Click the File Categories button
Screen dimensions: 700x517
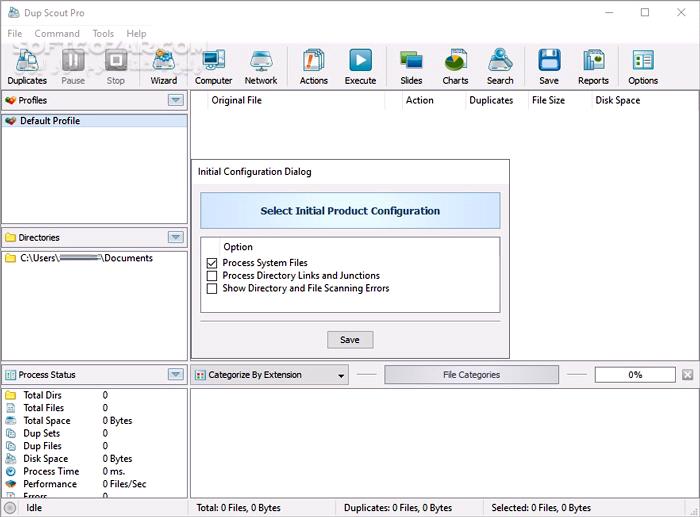471,375
